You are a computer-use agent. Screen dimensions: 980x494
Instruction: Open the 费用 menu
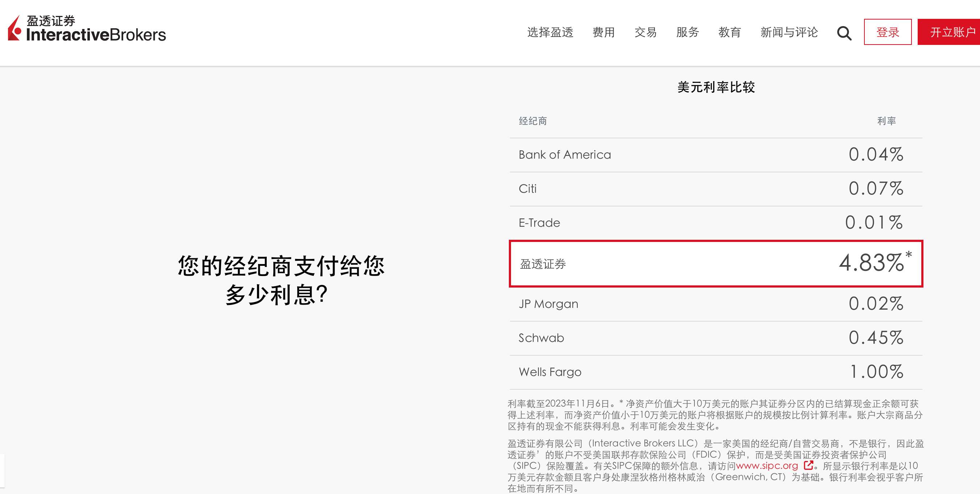[603, 32]
